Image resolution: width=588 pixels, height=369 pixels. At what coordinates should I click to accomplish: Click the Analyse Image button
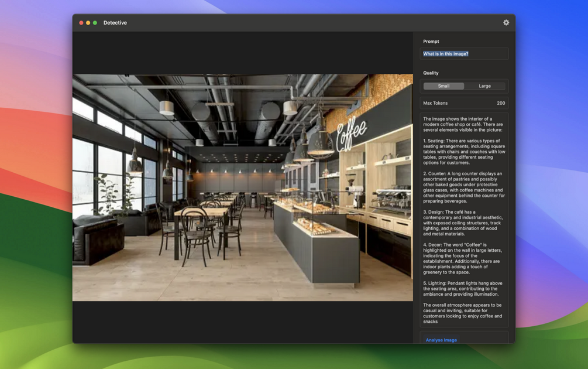pos(441,340)
